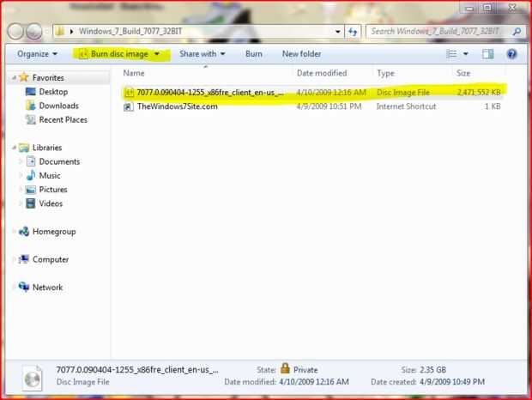Click the Videos library icon
Viewport: 532px width, 400px height.
pos(31,203)
